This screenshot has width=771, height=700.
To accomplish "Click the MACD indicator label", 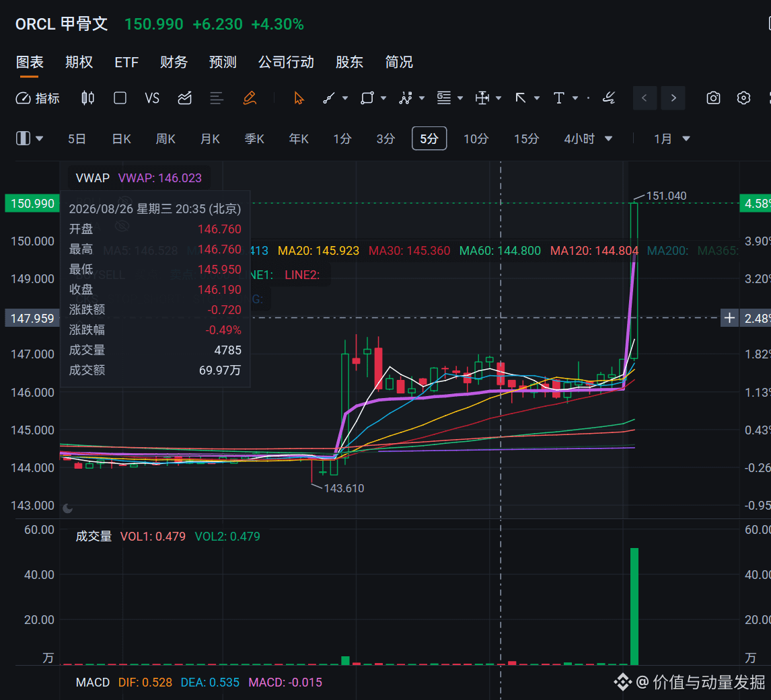I will click(x=93, y=683).
